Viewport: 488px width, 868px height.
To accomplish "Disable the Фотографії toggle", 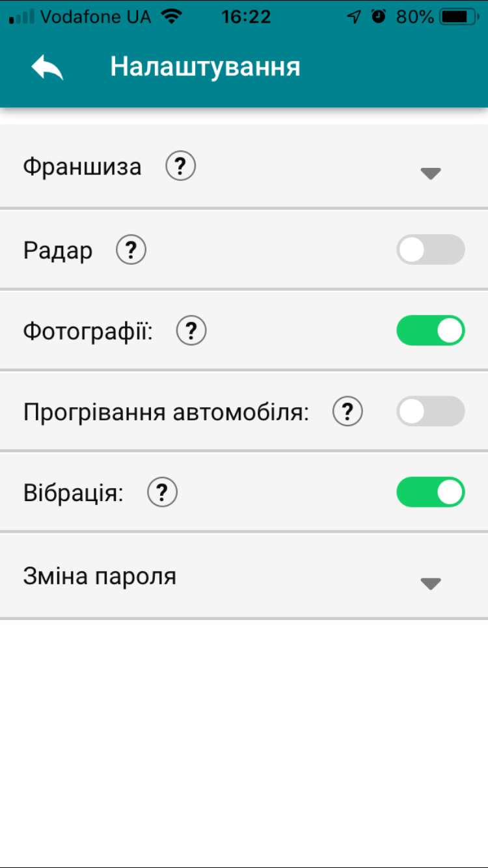I will tap(431, 331).
